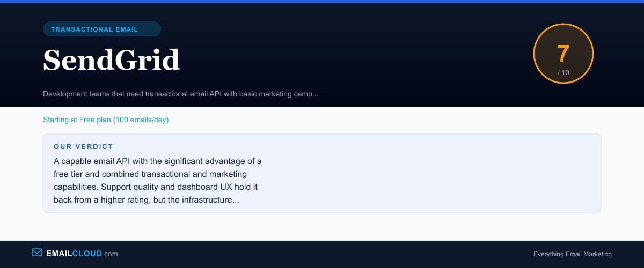Click the "(100 emails/day)" pricing text

click(141, 120)
